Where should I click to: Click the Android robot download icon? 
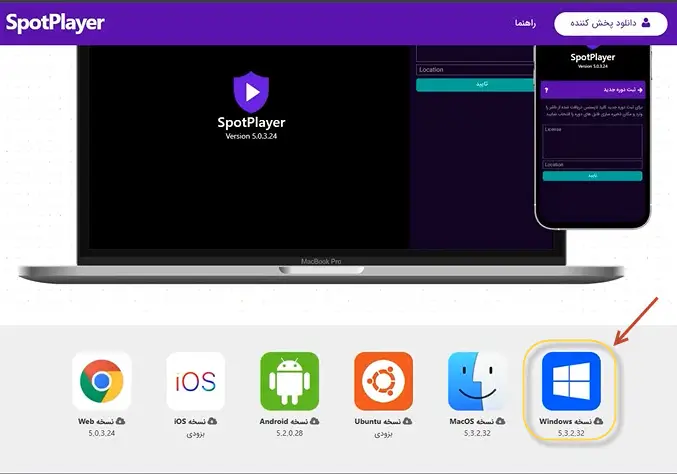click(289, 381)
